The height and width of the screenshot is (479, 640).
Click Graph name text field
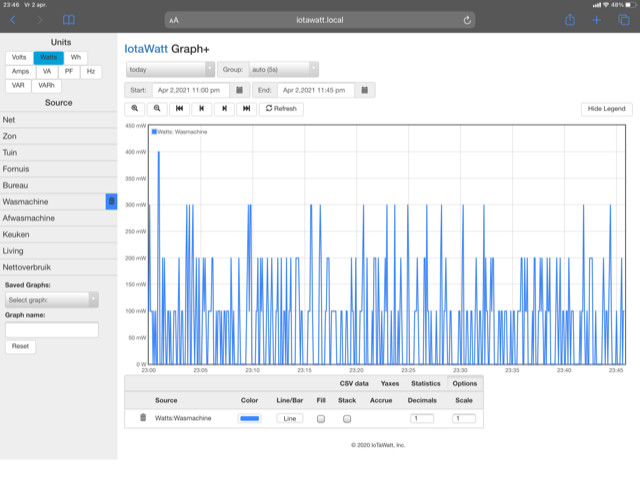[52, 330]
